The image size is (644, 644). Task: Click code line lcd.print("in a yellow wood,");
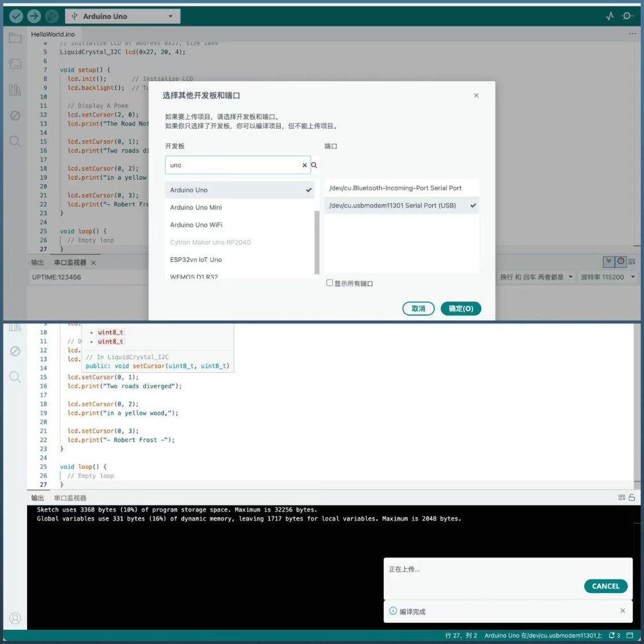point(123,413)
